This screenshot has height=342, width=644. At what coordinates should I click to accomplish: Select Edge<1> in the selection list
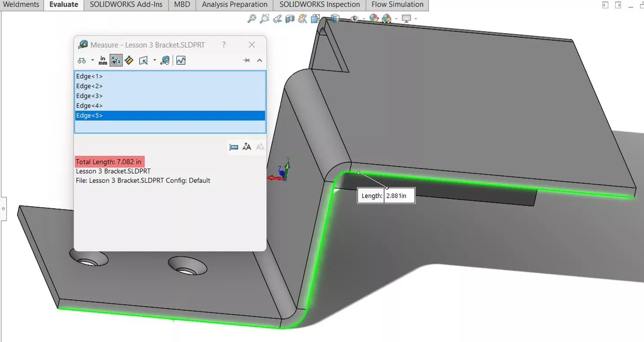[x=170, y=76]
